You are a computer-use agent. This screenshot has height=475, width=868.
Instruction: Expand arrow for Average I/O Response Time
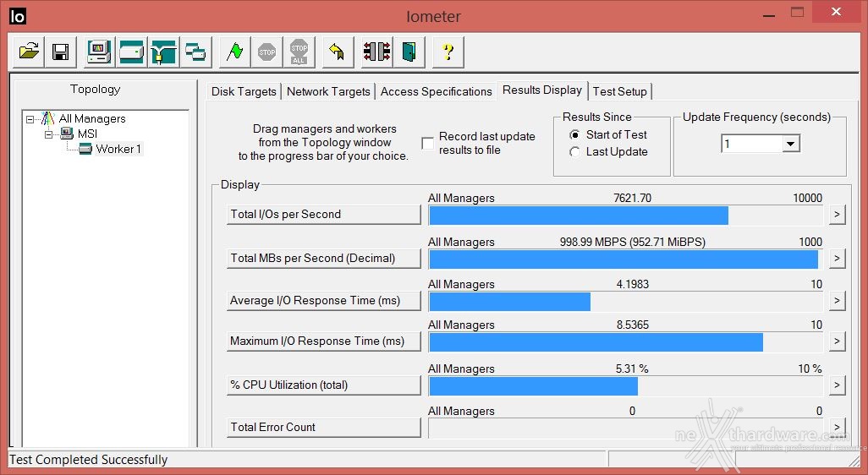coord(837,301)
